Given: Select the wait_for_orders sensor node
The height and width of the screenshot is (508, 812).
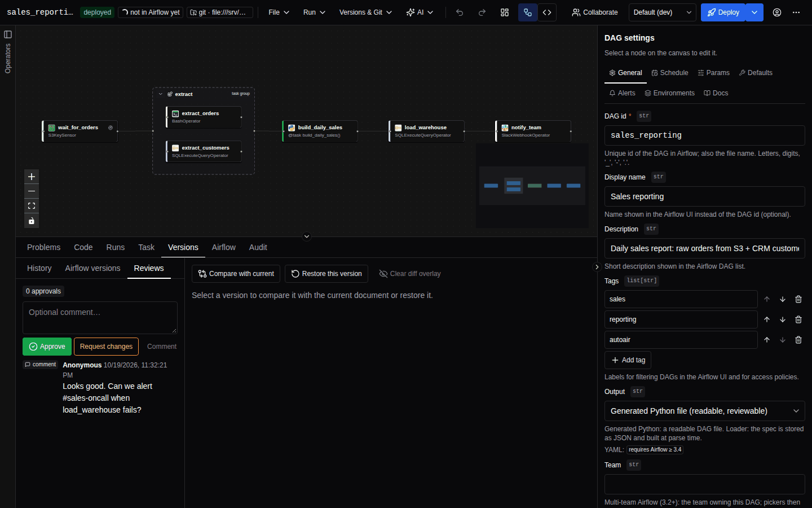Looking at the screenshot, I should (80, 131).
